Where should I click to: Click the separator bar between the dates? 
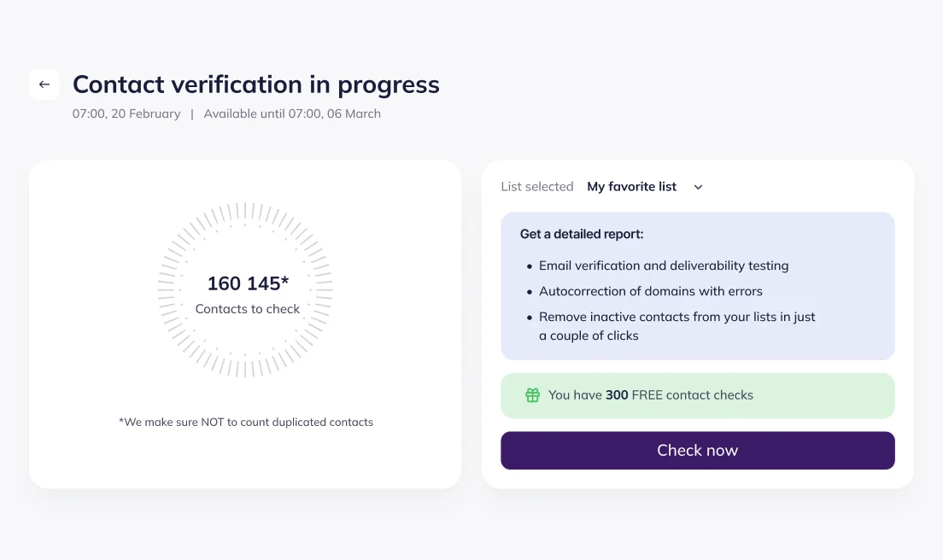[192, 113]
